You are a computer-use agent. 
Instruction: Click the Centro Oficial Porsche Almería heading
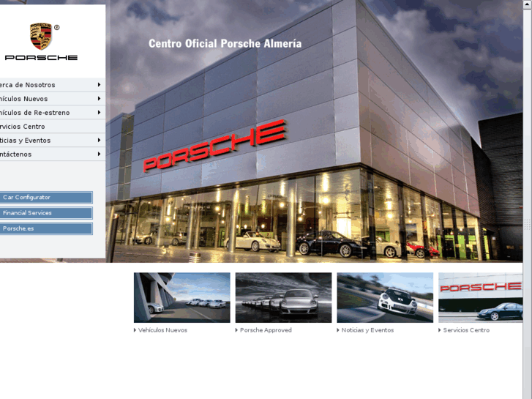(225, 43)
